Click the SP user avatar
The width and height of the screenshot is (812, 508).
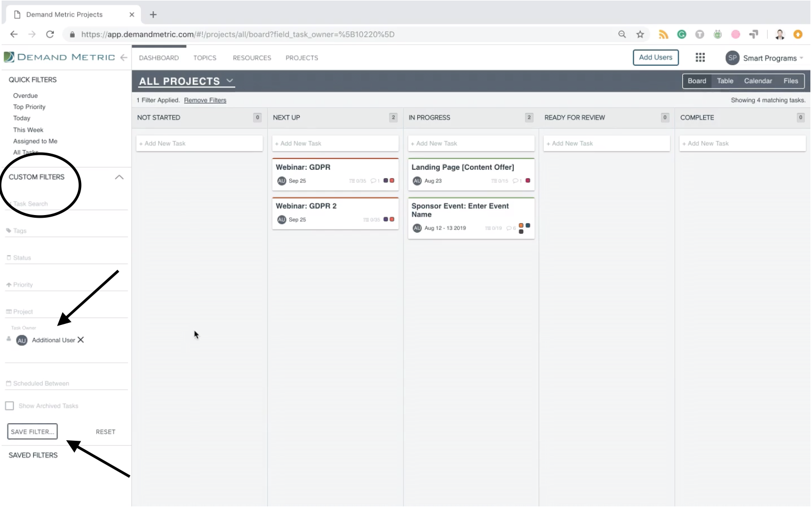coord(732,58)
